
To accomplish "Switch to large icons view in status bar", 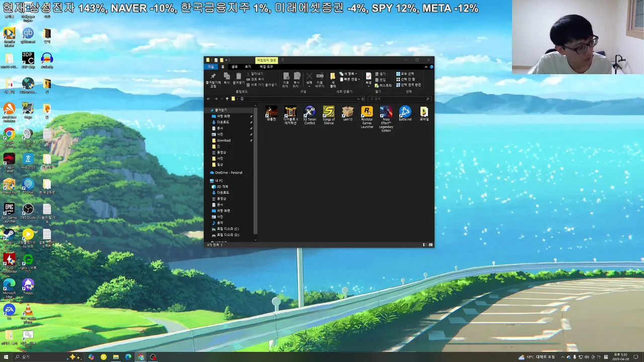I will (x=431, y=245).
